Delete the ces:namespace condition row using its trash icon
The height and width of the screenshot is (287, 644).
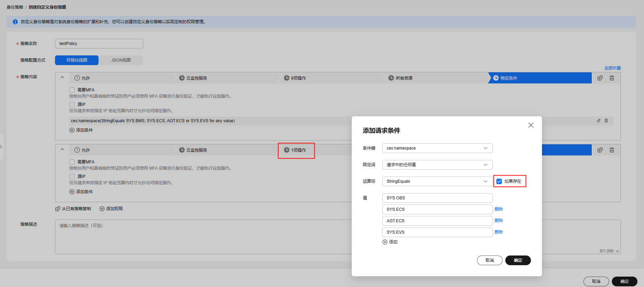(x=606, y=121)
